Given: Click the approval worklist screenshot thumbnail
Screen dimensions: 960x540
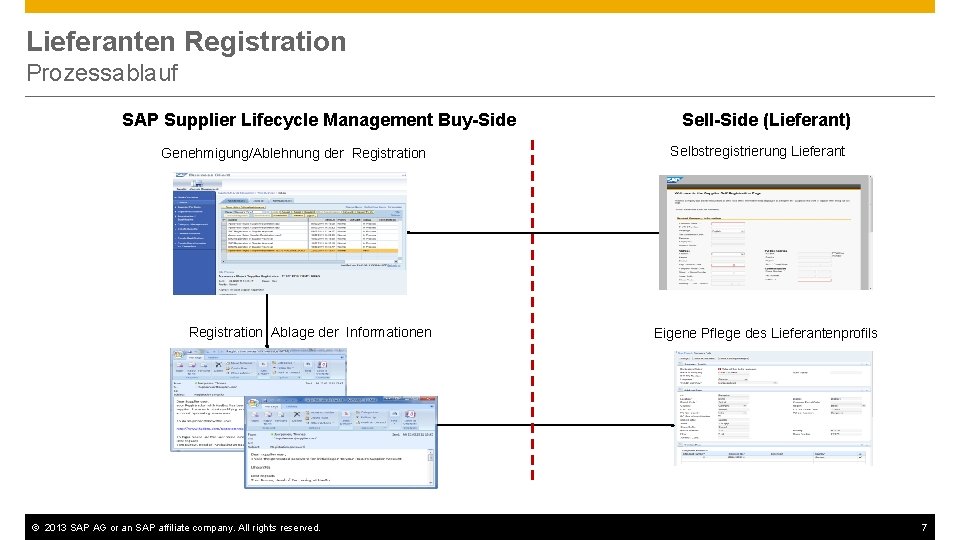Looking at the screenshot, I should 290,233.
